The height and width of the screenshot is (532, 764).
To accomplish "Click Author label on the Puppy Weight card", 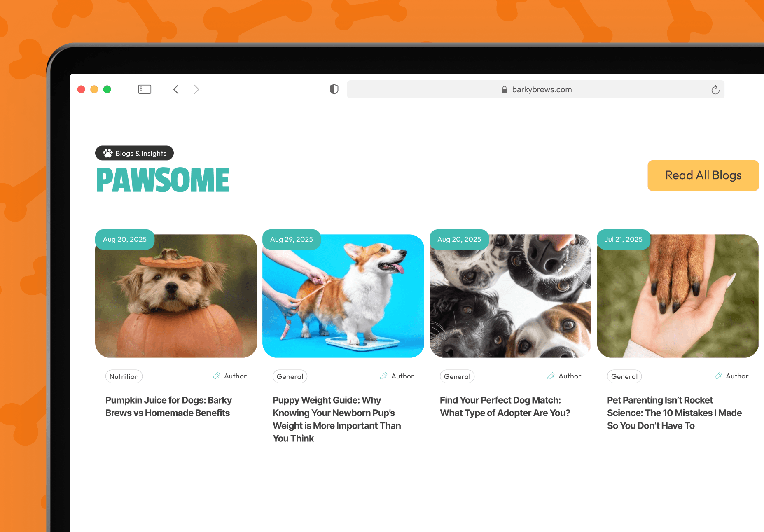I will pyautogui.click(x=402, y=376).
